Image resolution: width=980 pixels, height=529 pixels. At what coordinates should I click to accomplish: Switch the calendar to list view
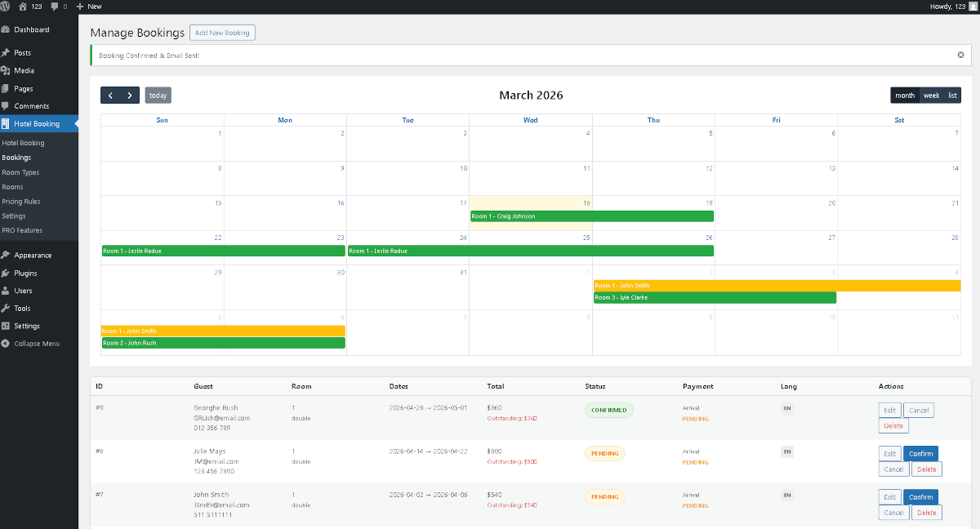tap(954, 95)
